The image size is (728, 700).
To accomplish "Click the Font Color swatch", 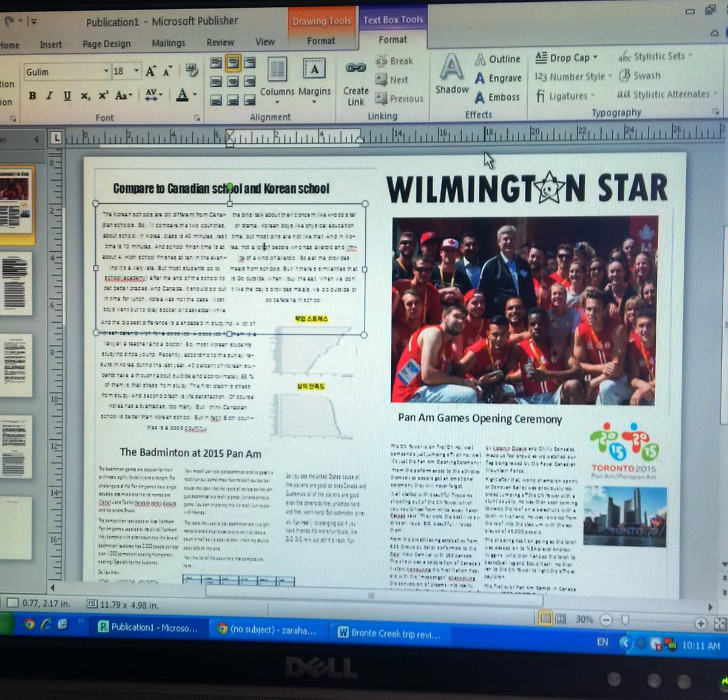I will click(183, 96).
